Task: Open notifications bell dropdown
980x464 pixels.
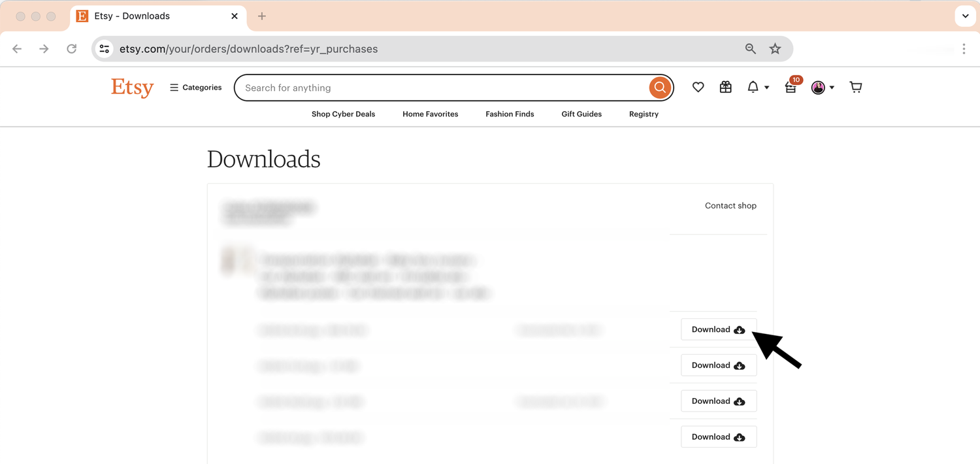Action: click(x=758, y=88)
